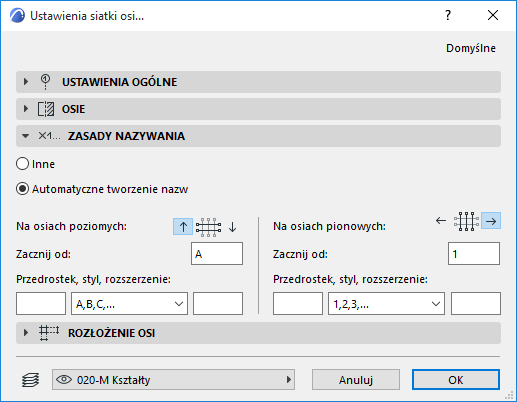Click the horizontal axes prefix field
Image resolution: width=517 pixels, height=402 pixels.
pos(41,304)
